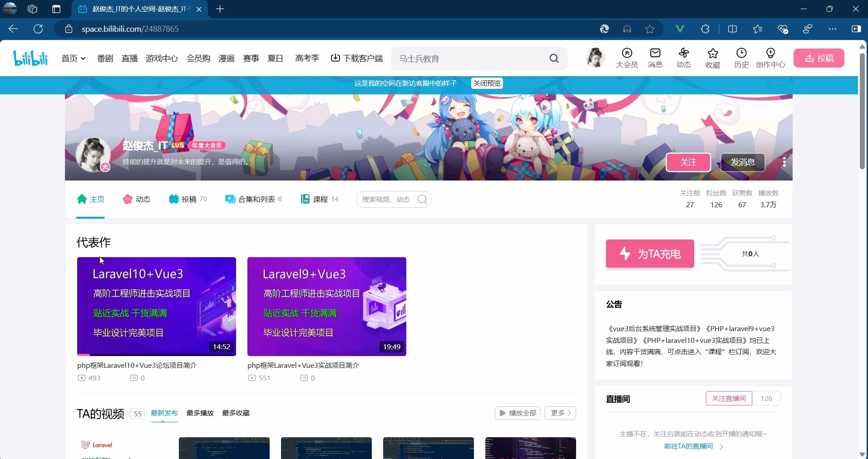Screen dimensions: 868x459
Task: Open the 创作中心 lightbulb icon
Action: tap(770, 58)
